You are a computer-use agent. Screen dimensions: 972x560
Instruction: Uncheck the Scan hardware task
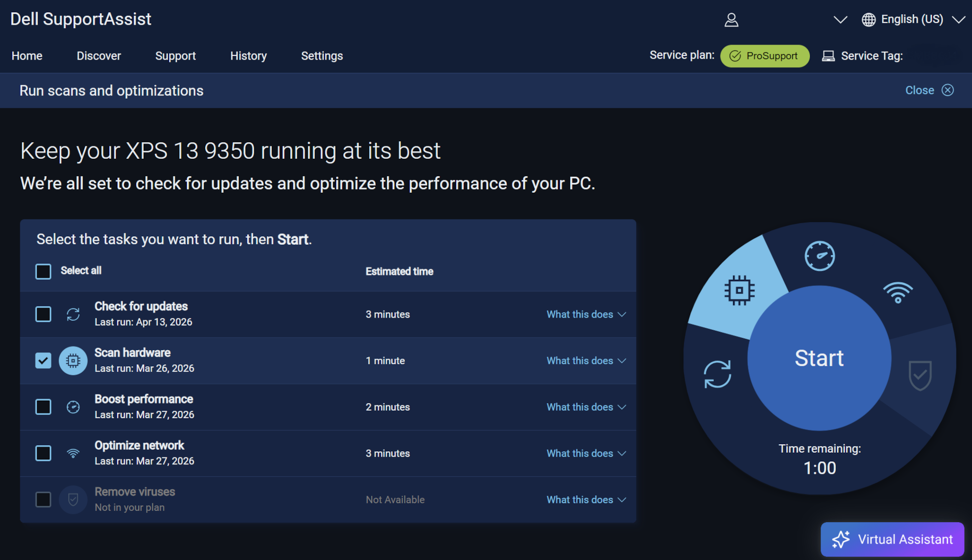coord(44,360)
